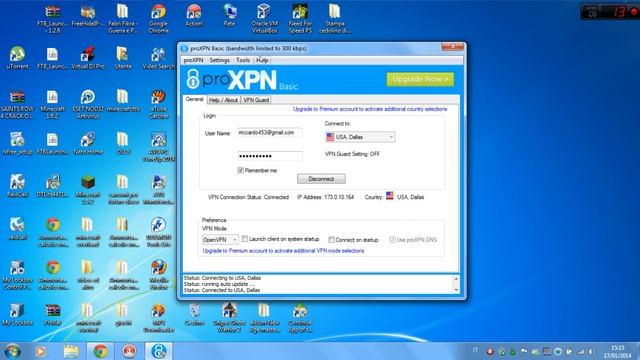Close the proXPN Basic window

[x=452, y=47]
